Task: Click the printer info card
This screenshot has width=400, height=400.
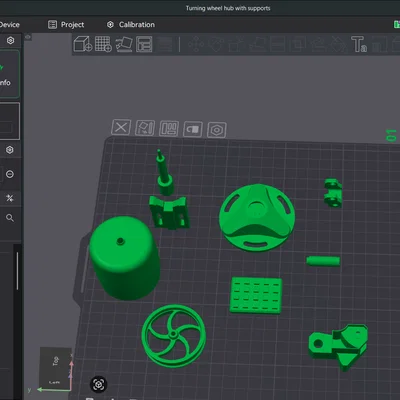Action: click(10, 74)
